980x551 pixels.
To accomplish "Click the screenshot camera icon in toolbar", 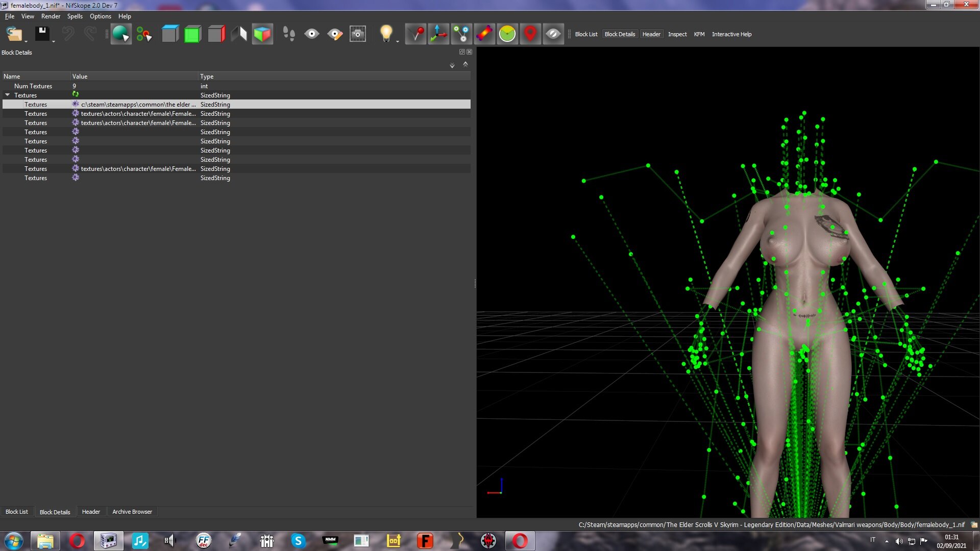I will click(x=358, y=34).
